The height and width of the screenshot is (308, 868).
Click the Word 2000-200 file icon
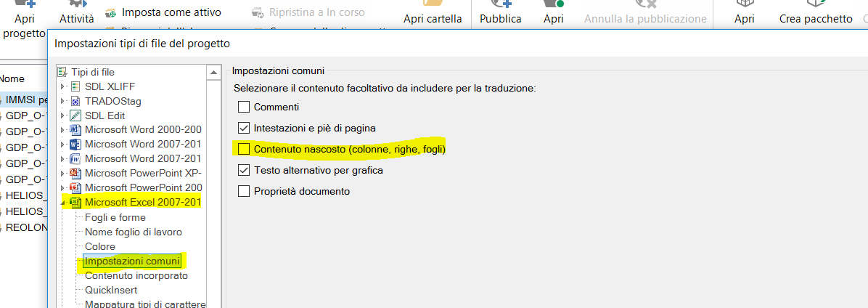click(75, 129)
